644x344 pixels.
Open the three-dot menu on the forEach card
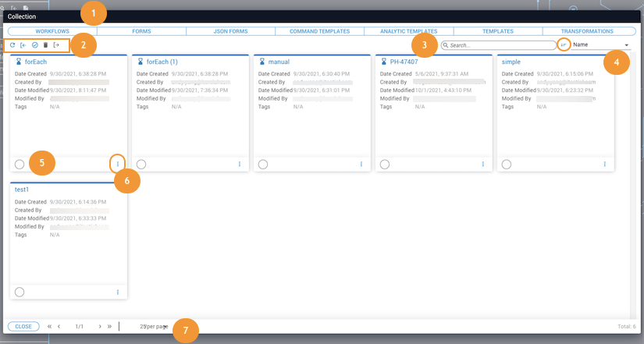click(118, 165)
